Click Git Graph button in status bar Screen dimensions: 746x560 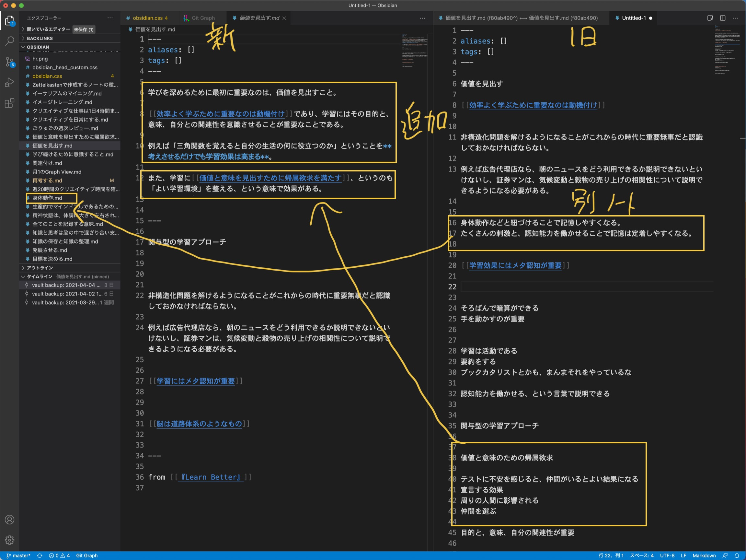coord(87,555)
